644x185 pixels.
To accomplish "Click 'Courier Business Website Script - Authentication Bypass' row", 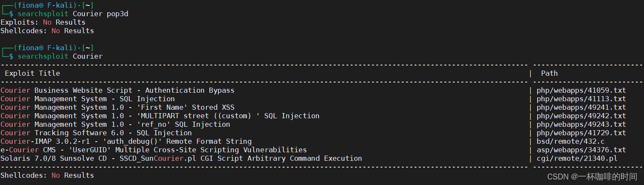I will click(x=117, y=90).
